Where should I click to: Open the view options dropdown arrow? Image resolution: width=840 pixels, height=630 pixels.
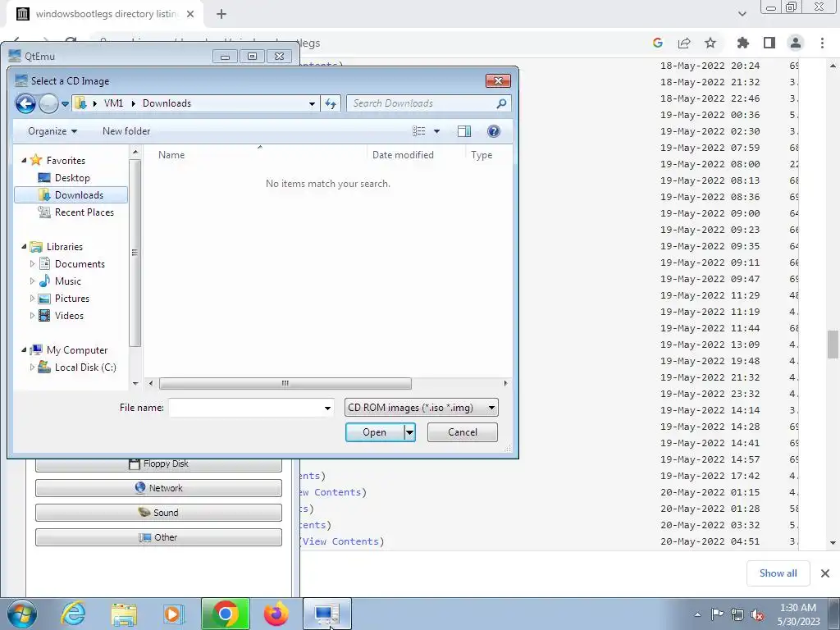tap(436, 131)
